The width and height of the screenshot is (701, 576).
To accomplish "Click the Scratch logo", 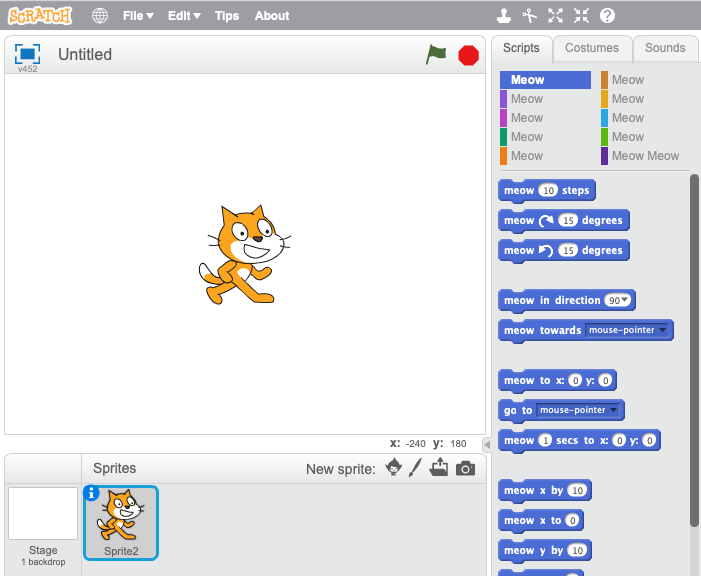I will pos(40,16).
